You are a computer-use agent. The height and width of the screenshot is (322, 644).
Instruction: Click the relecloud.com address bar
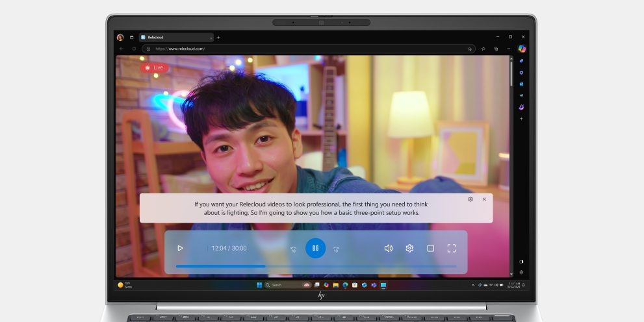[308, 49]
